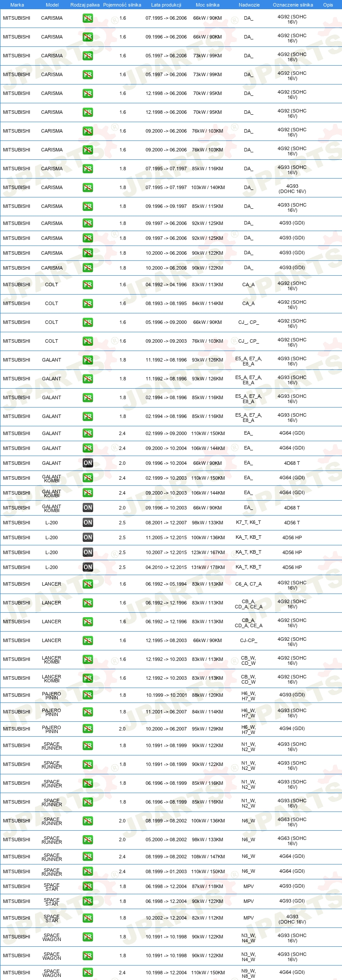Click the Moc silnika column header
The width and height of the screenshot is (342, 980).
coord(208,5)
